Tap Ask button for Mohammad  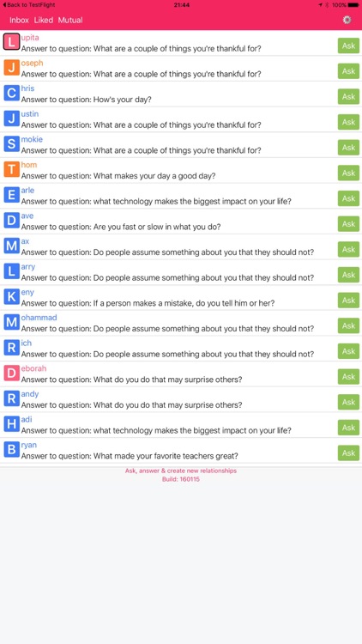click(348, 325)
